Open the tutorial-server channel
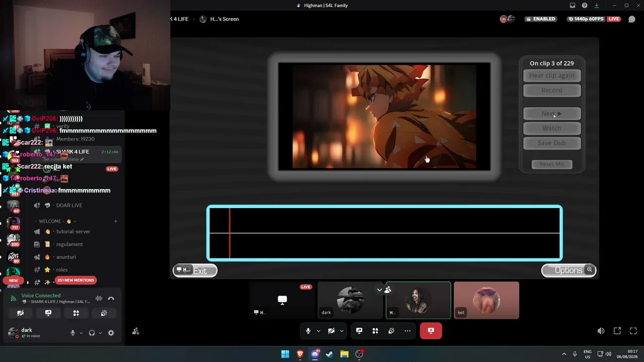 73,232
